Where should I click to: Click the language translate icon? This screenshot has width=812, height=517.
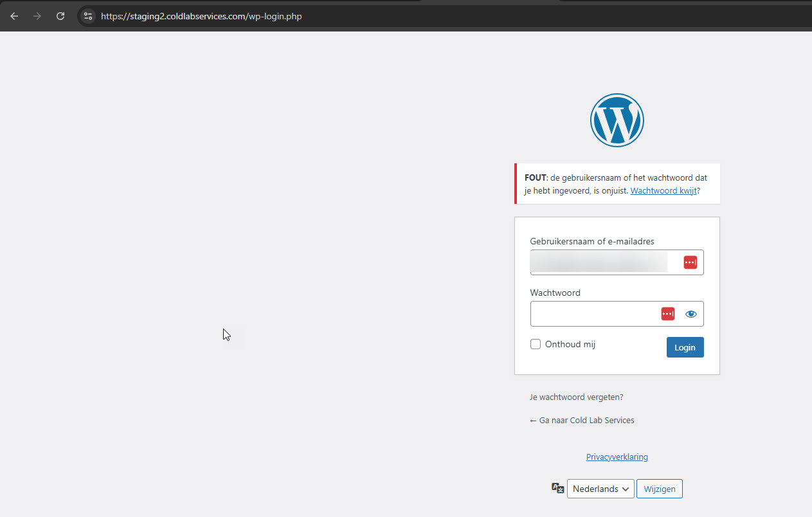557,489
